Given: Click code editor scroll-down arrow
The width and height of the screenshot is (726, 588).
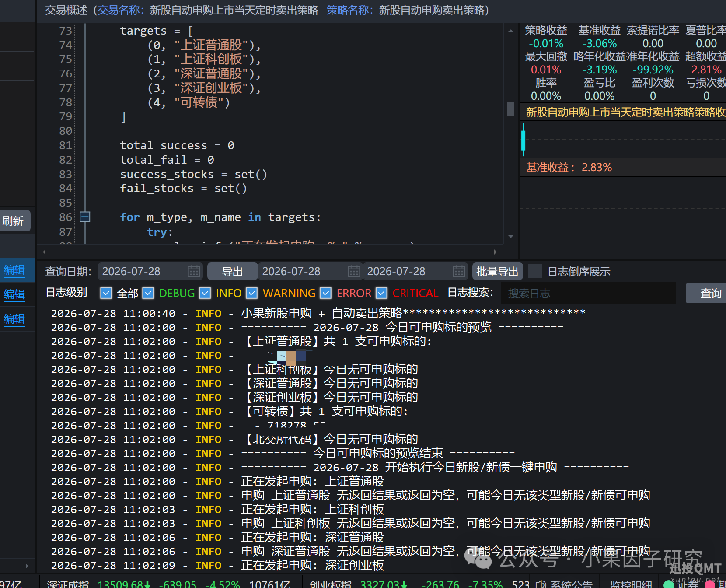Looking at the screenshot, I should (510, 237).
